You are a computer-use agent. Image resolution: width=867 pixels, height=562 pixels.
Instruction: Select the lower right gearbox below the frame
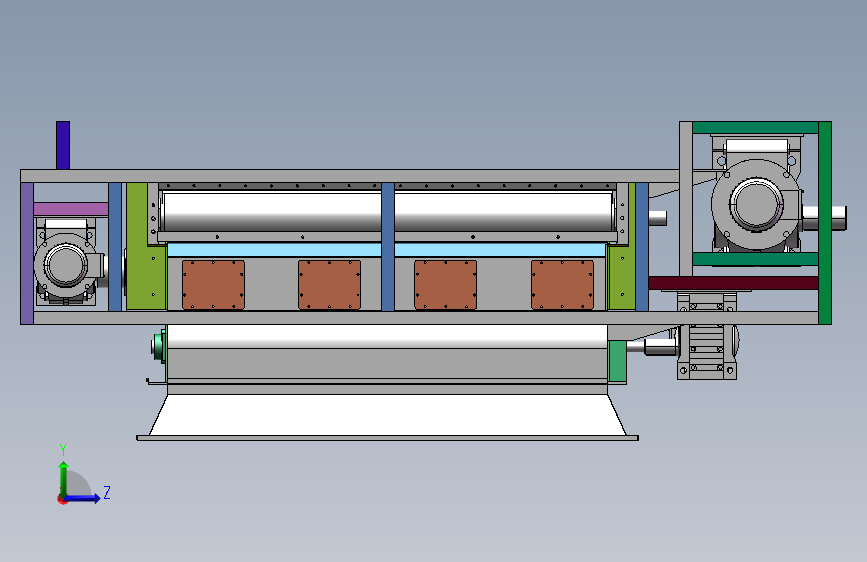point(707,336)
